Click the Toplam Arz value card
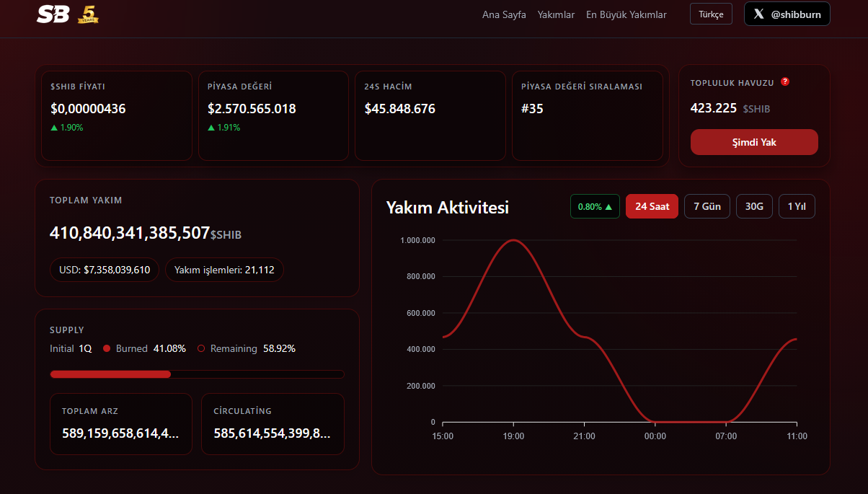868x494 pixels. [x=121, y=424]
